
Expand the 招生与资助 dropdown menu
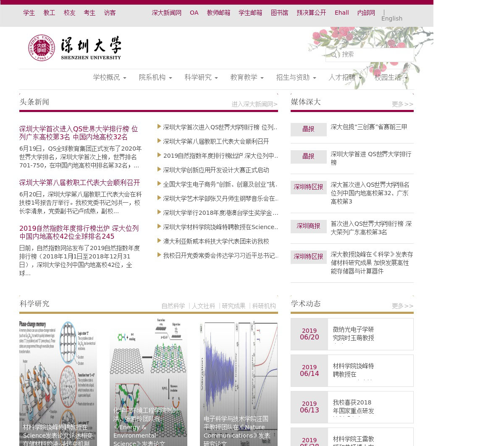[296, 78]
